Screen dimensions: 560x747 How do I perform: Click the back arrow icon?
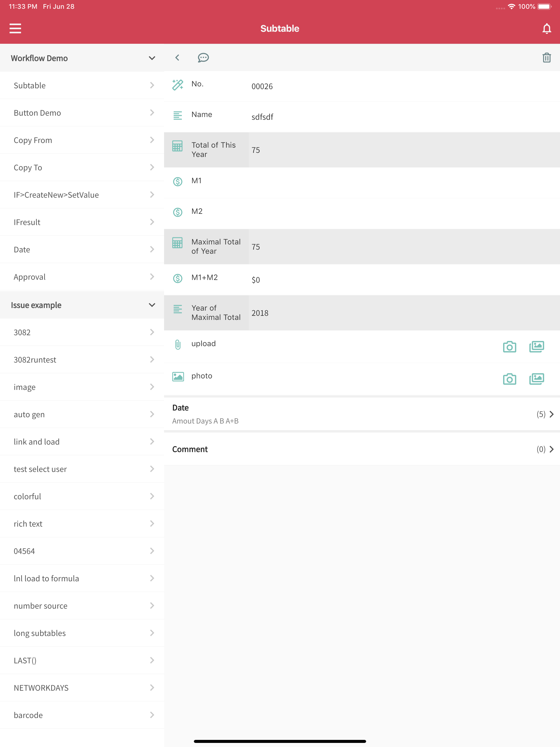[x=177, y=58]
